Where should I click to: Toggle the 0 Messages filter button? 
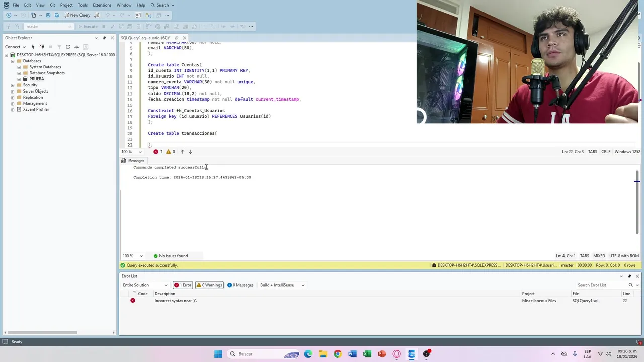[240, 285]
